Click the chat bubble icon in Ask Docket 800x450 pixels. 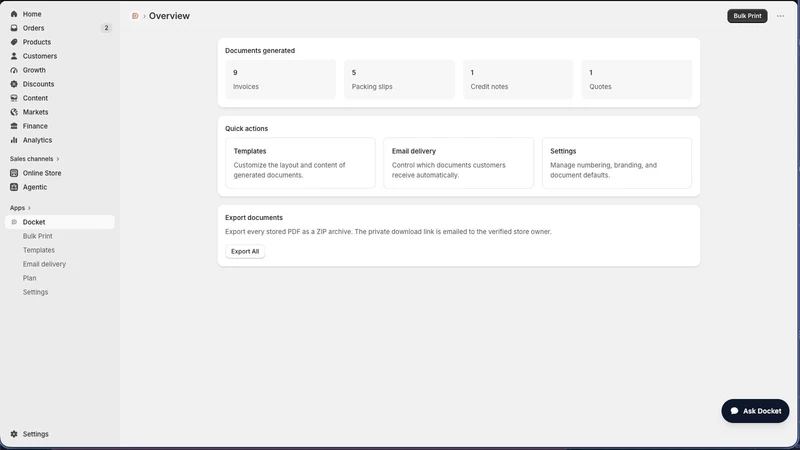tap(734, 411)
